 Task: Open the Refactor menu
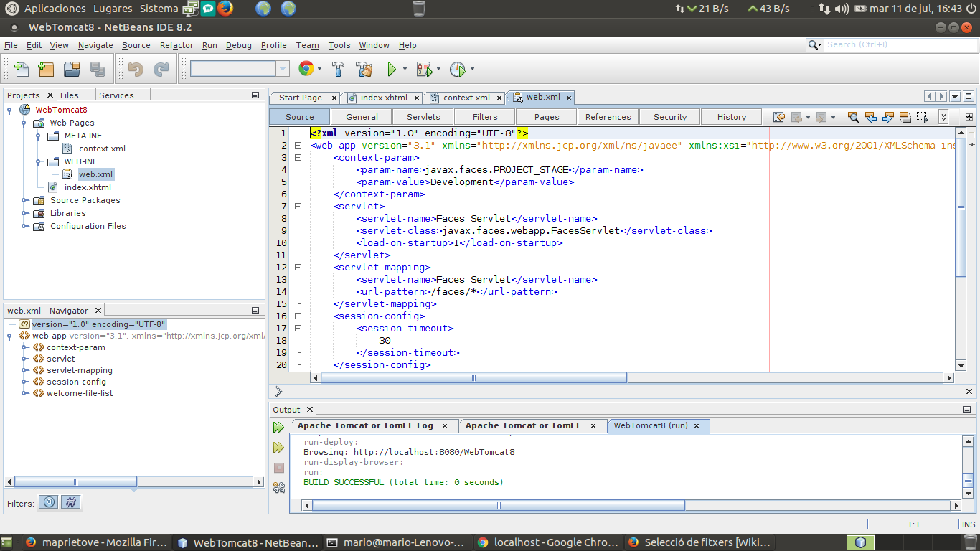tap(176, 45)
